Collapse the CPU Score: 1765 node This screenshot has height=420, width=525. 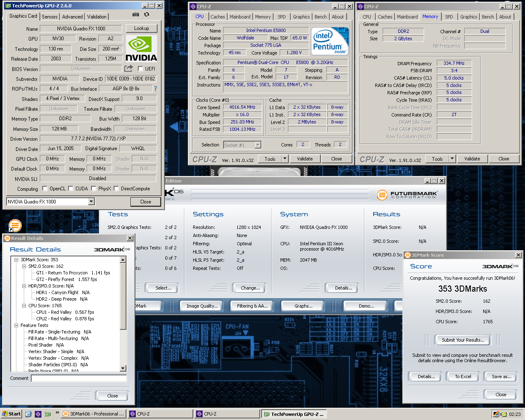tap(24, 306)
